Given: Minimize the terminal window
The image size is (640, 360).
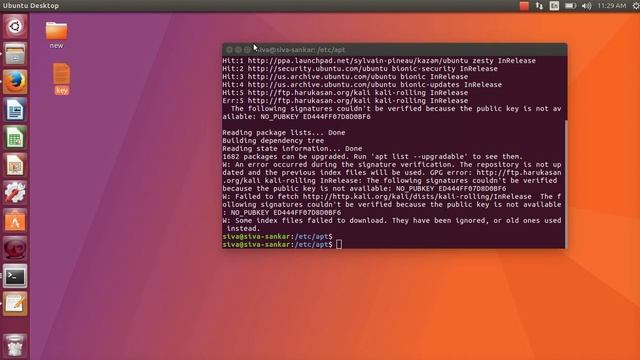Looking at the screenshot, I should (238, 50).
